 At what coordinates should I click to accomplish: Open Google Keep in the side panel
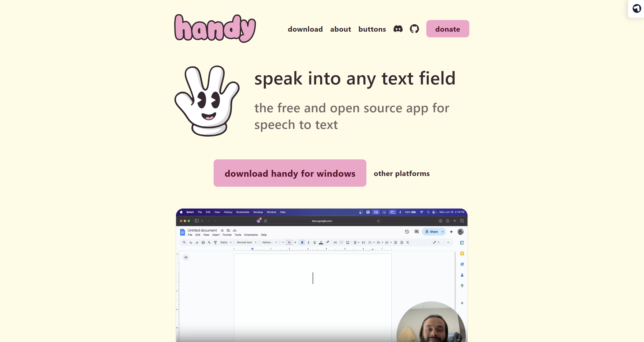tap(462, 253)
